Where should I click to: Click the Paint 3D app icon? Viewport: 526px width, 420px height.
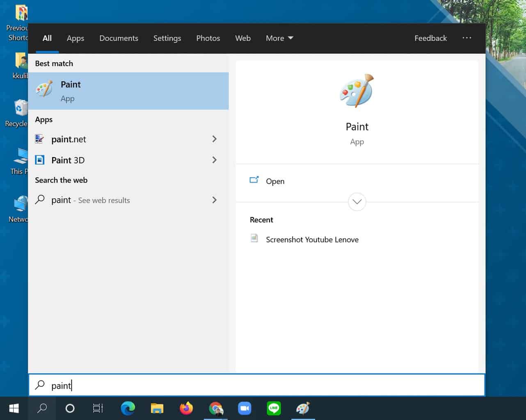pos(40,160)
